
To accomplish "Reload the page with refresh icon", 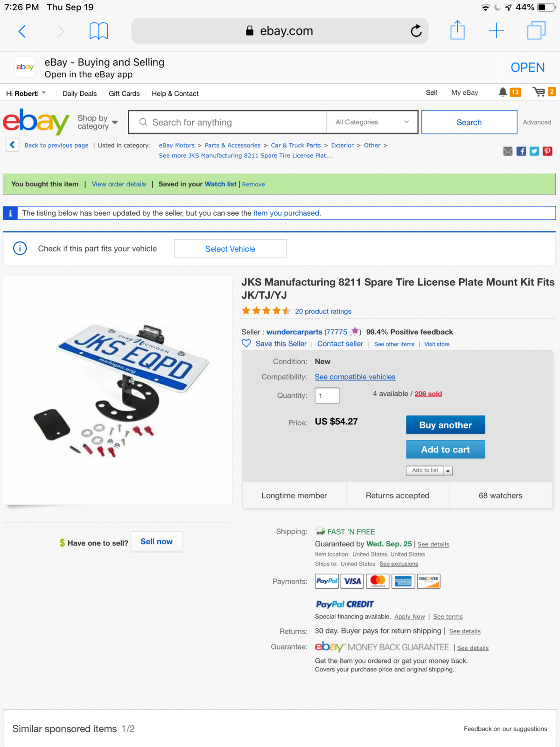I will coord(416,31).
